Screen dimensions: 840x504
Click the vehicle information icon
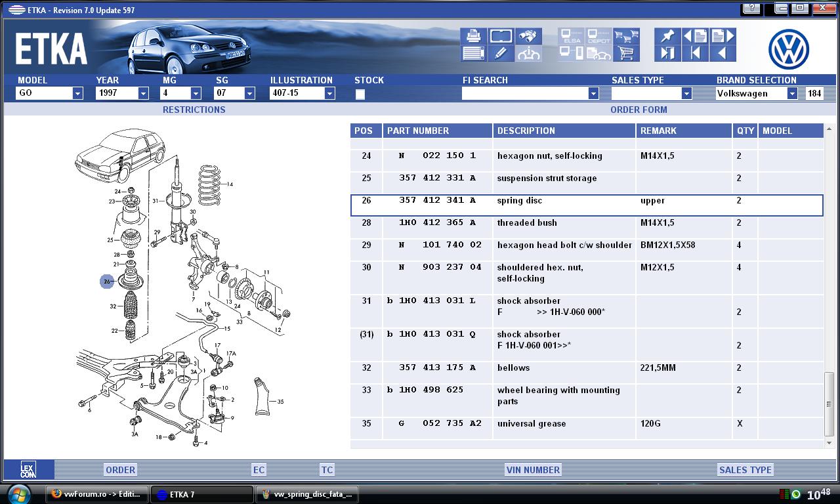click(529, 53)
